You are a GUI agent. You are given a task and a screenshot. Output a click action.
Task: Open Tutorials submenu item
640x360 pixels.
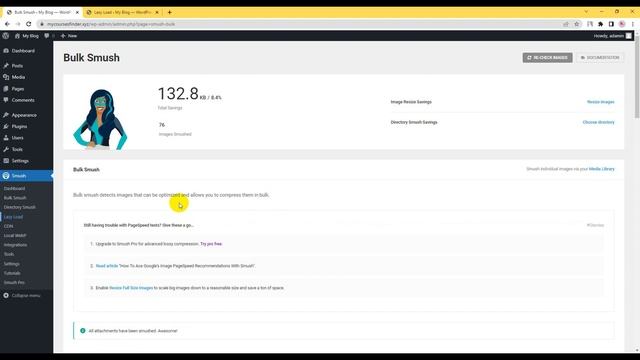(x=12, y=273)
